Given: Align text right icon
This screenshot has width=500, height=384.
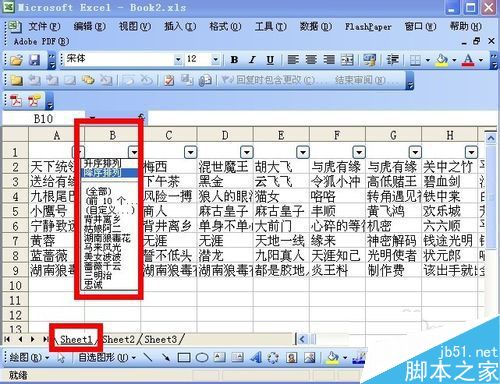Looking at the screenshot, I should (329, 60).
